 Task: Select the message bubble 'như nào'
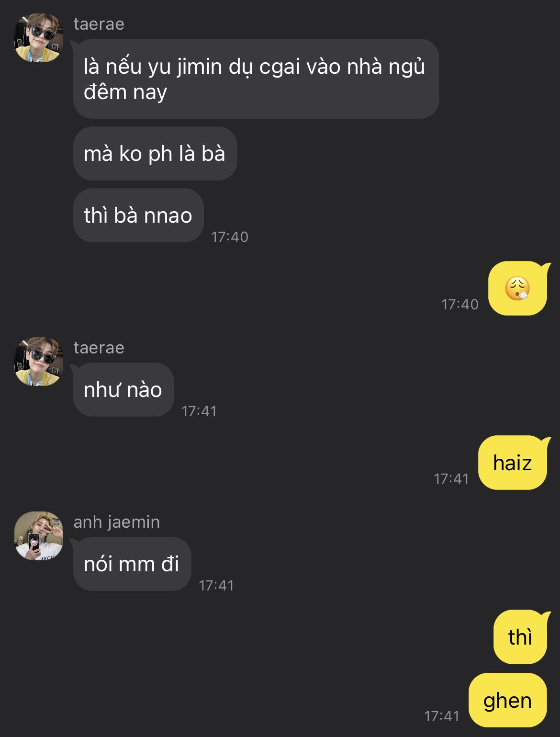[x=123, y=389]
